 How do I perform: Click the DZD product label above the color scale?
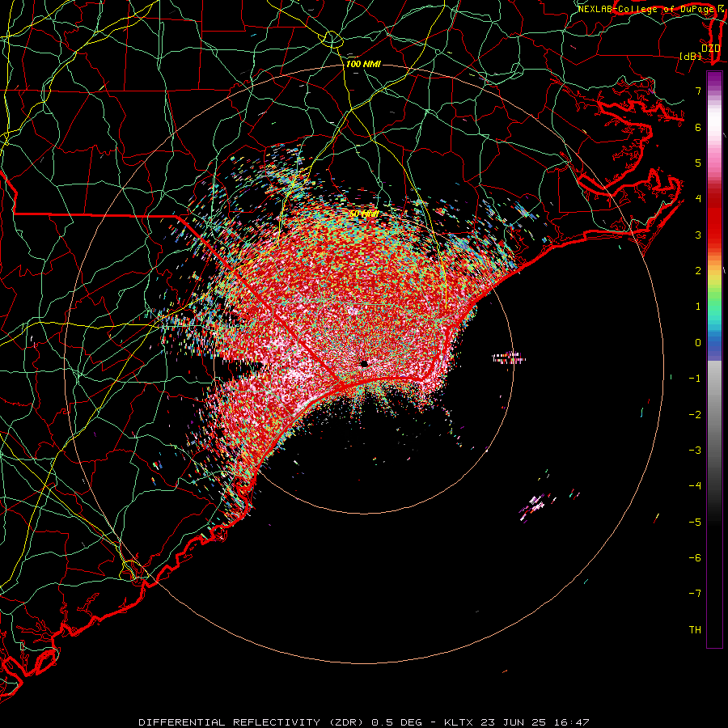(711, 49)
